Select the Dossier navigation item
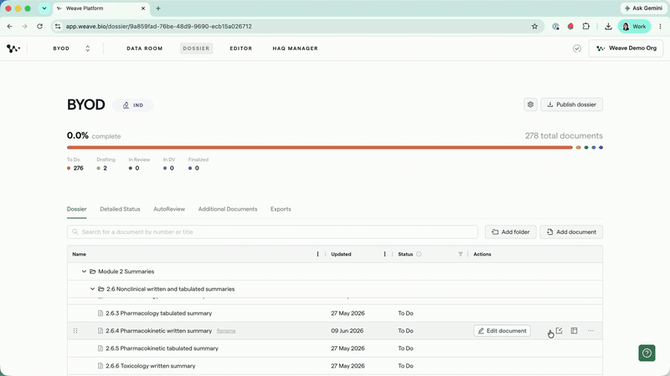Screen dimensions: 670x376 click(196, 48)
